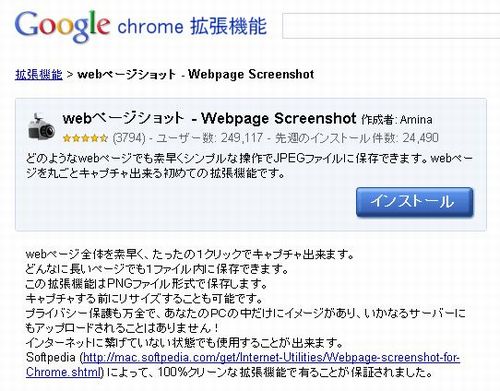Image resolution: width=500 pixels, height=391 pixels.
Task: Click the search input field
Action: pos(391,26)
